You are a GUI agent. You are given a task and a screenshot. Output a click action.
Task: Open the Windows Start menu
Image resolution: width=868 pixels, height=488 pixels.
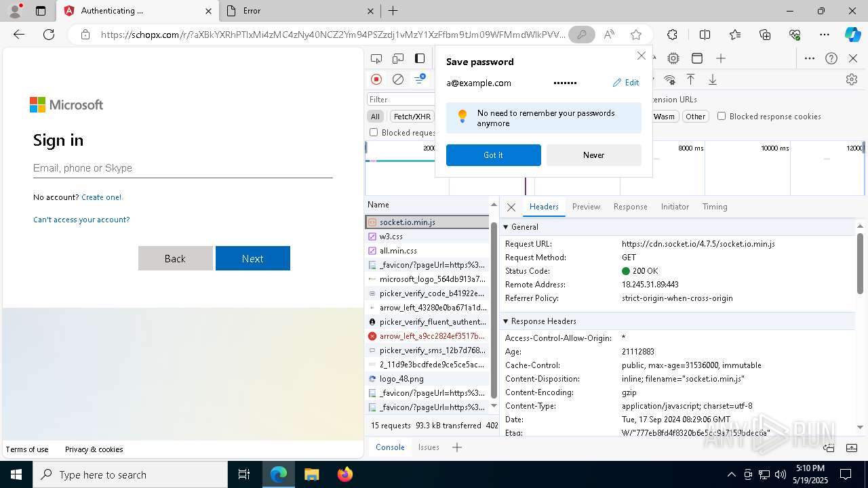pyautogui.click(x=16, y=474)
